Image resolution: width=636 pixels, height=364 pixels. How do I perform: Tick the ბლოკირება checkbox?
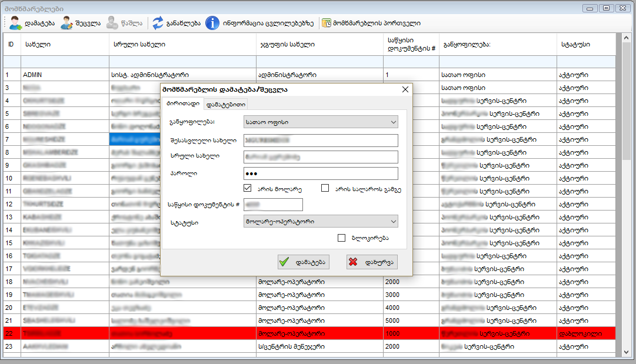341,238
